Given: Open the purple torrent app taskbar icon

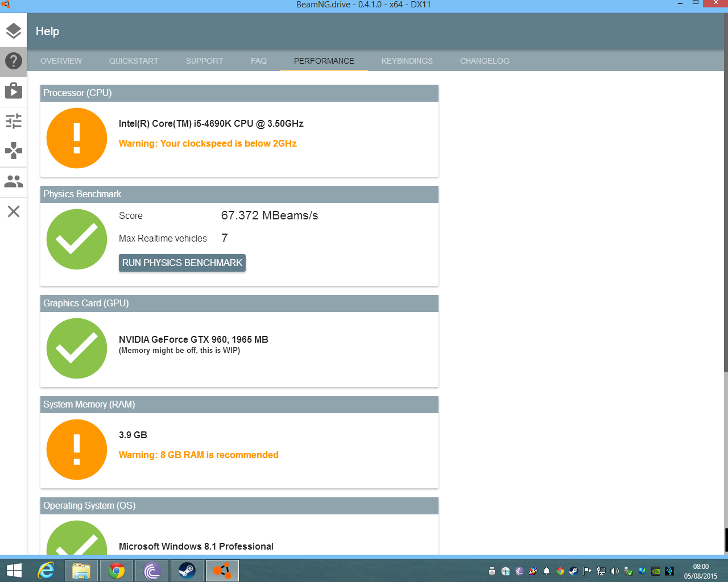Looking at the screenshot, I should pos(152,571).
